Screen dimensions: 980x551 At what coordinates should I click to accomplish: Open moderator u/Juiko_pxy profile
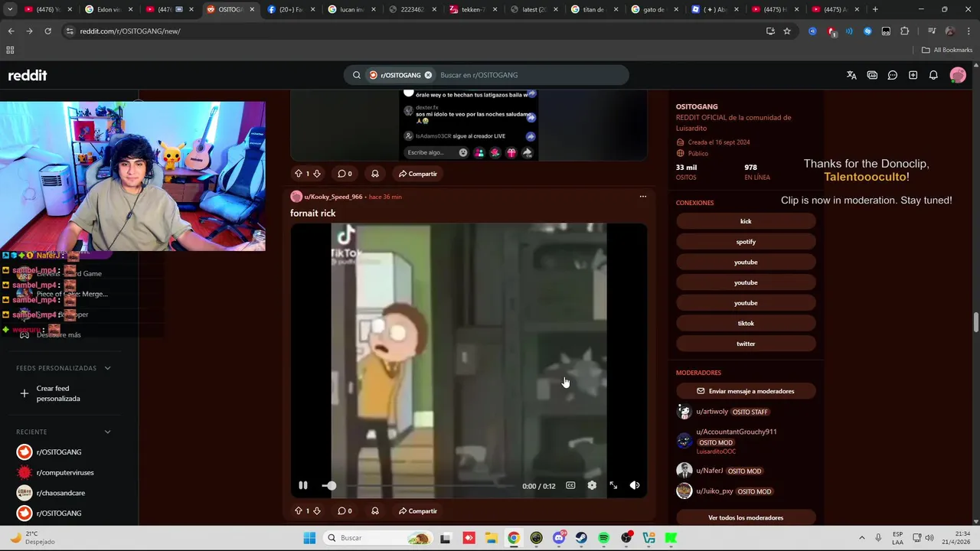coord(714,491)
